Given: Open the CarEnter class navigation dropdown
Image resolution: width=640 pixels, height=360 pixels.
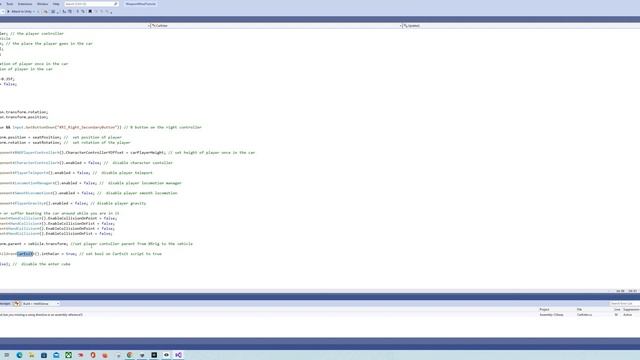Looking at the screenshot, I should (x=276, y=26).
